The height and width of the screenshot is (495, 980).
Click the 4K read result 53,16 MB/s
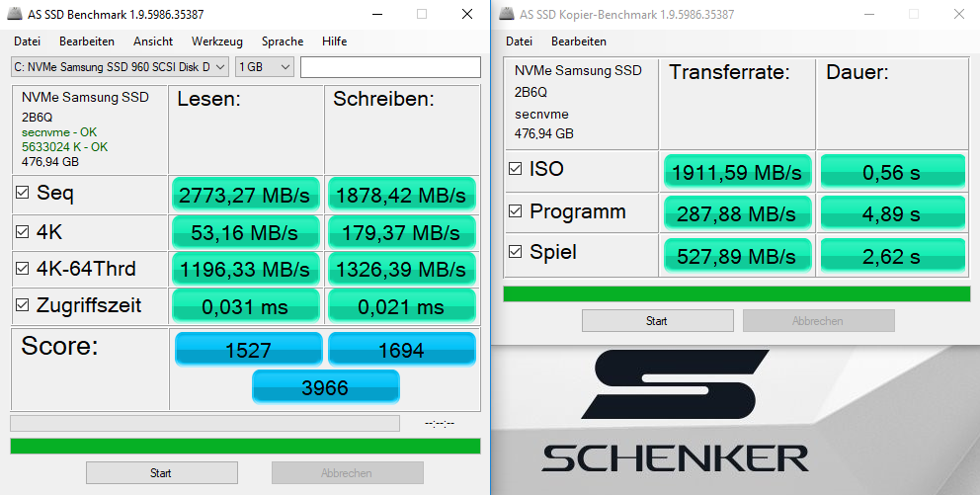tap(246, 232)
